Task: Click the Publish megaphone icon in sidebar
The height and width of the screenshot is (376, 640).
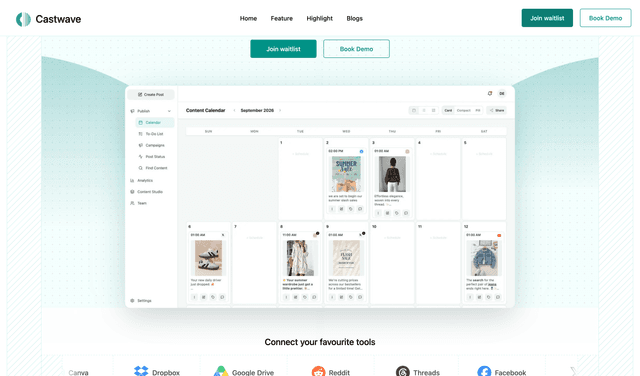Action: click(132, 111)
